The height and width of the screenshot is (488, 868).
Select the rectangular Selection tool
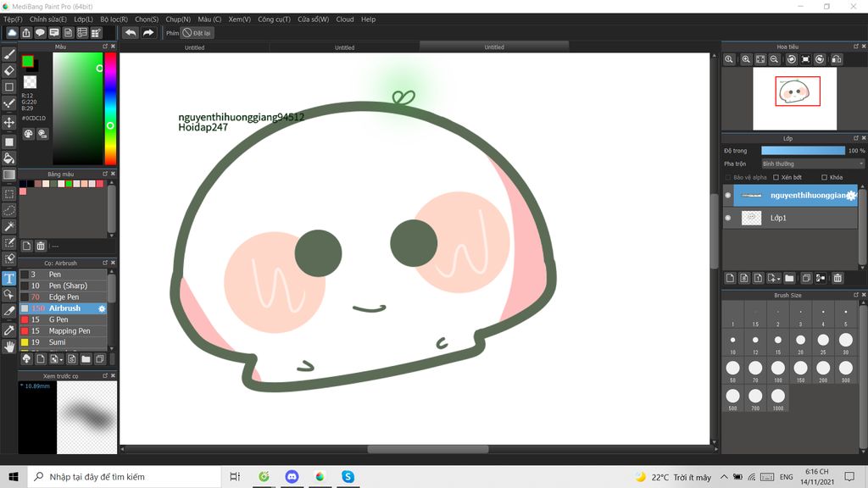pos(9,194)
